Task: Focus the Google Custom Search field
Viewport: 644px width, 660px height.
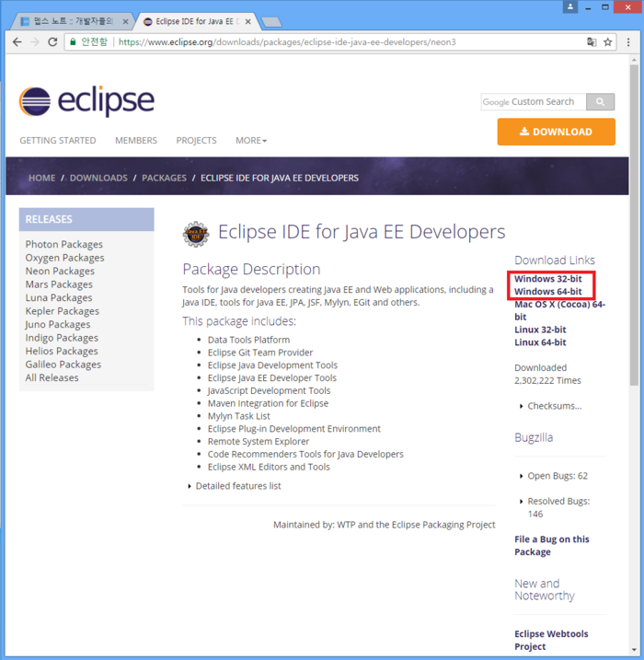Action: pyautogui.click(x=534, y=102)
